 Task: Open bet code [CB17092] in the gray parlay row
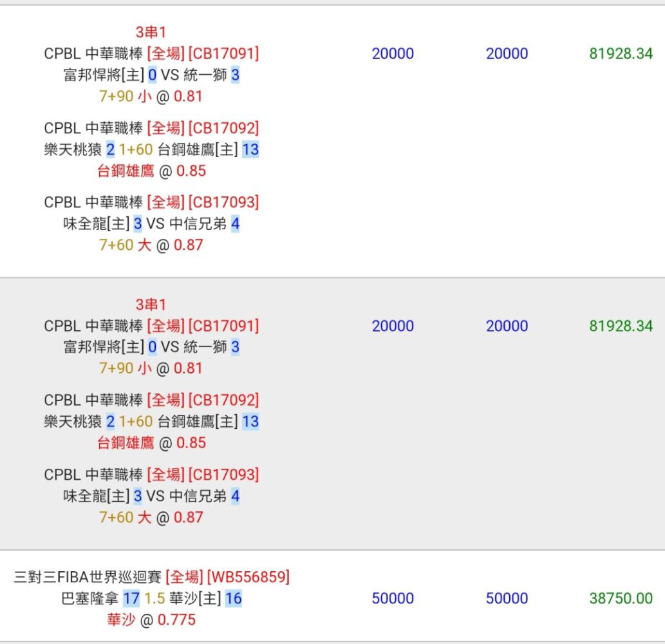(223, 400)
